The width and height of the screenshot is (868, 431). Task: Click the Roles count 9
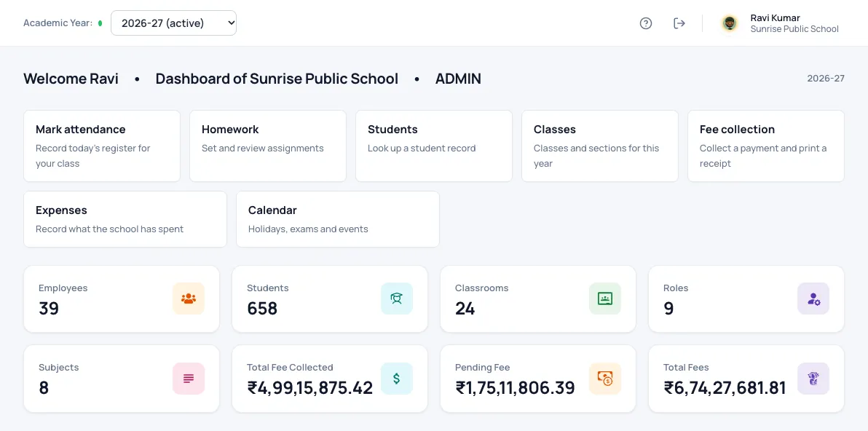[668, 308]
